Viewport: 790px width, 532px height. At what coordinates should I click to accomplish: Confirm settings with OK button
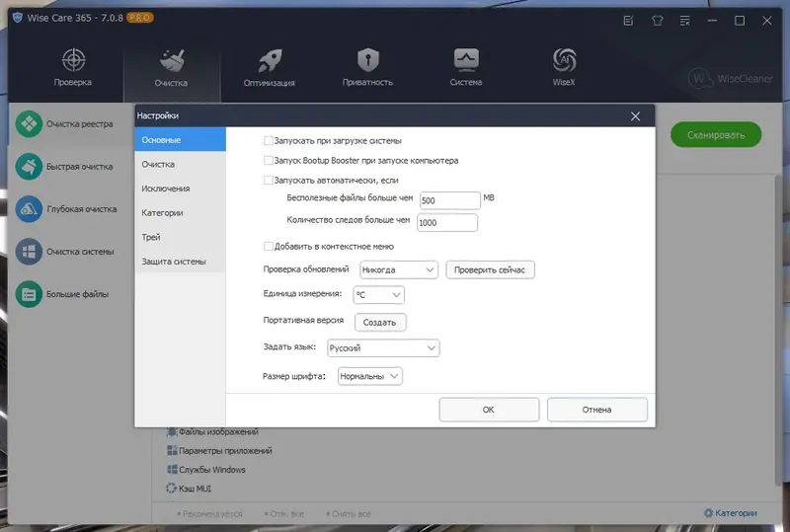[489, 410]
